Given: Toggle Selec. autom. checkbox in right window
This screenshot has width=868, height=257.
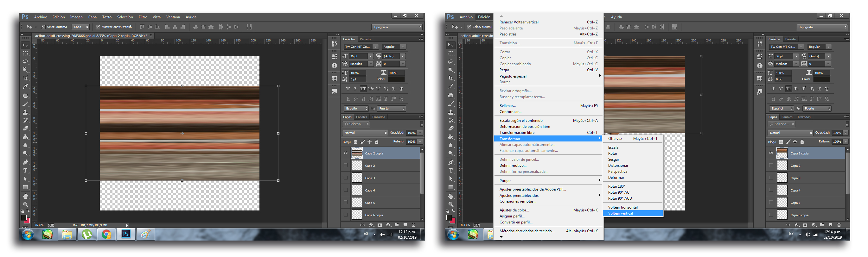Looking at the screenshot, I should click(x=469, y=27).
